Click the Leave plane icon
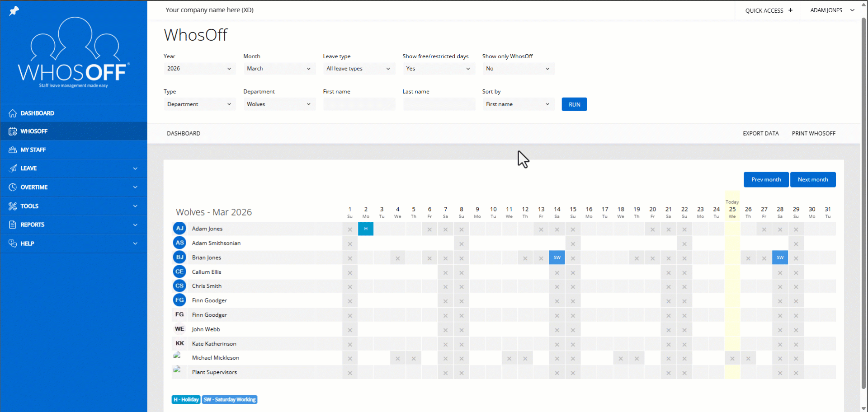The width and height of the screenshot is (868, 412). tap(13, 169)
